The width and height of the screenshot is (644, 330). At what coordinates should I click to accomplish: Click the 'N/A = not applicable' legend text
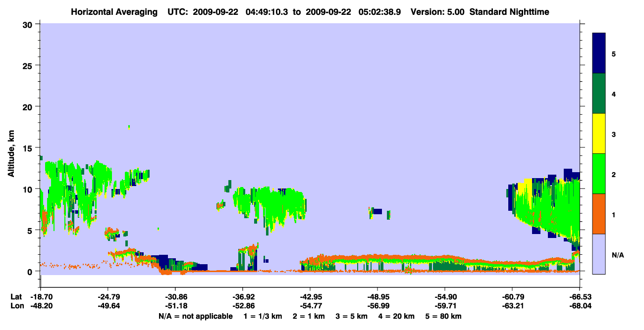(x=195, y=316)
